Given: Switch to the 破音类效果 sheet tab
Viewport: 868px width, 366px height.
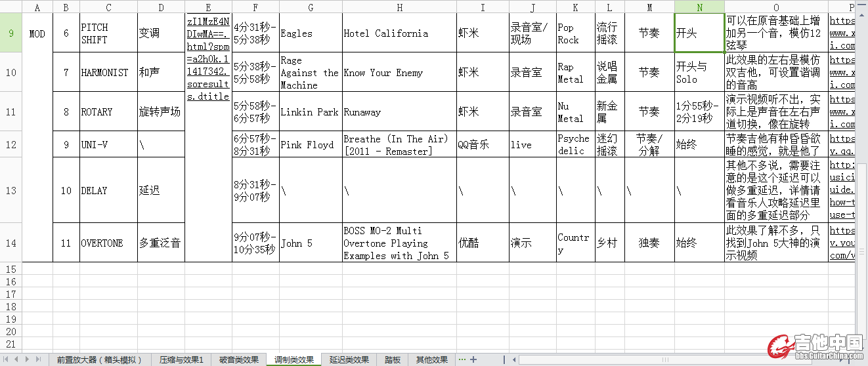Looking at the screenshot, I should [x=239, y=359].
